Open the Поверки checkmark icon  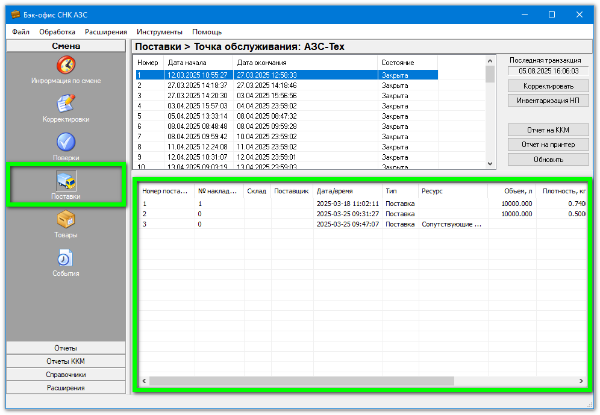coord(66,142)
